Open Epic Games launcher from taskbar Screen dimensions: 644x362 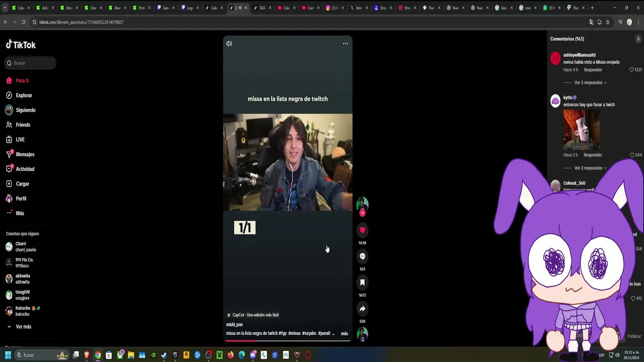tap(175, 355)
